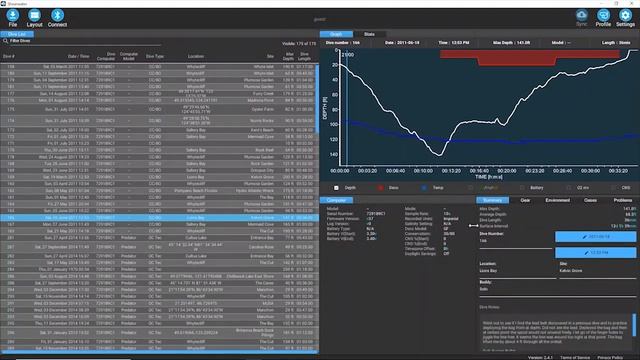Click inside the Dive Notes text area

(555, 332)
